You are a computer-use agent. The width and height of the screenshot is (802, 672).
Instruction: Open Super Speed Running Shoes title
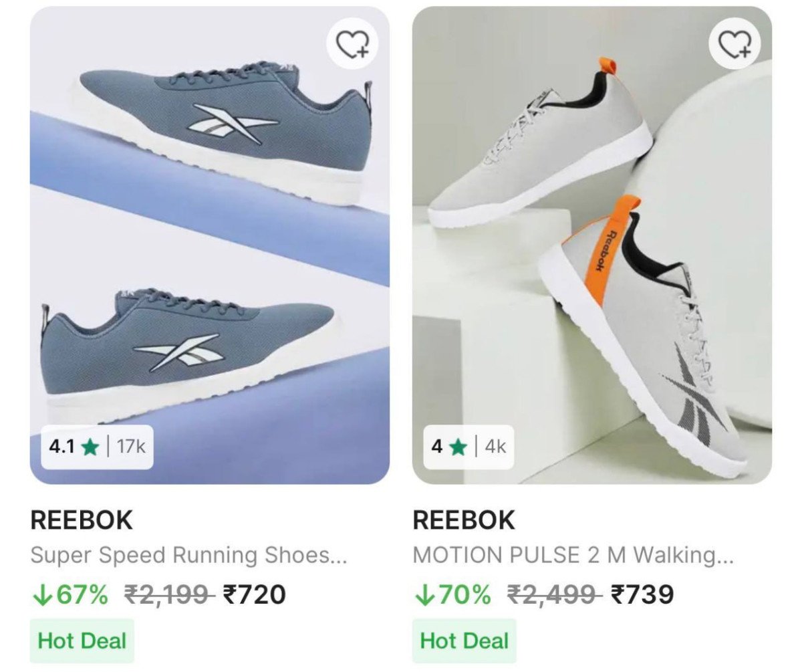tap(189, 555)
